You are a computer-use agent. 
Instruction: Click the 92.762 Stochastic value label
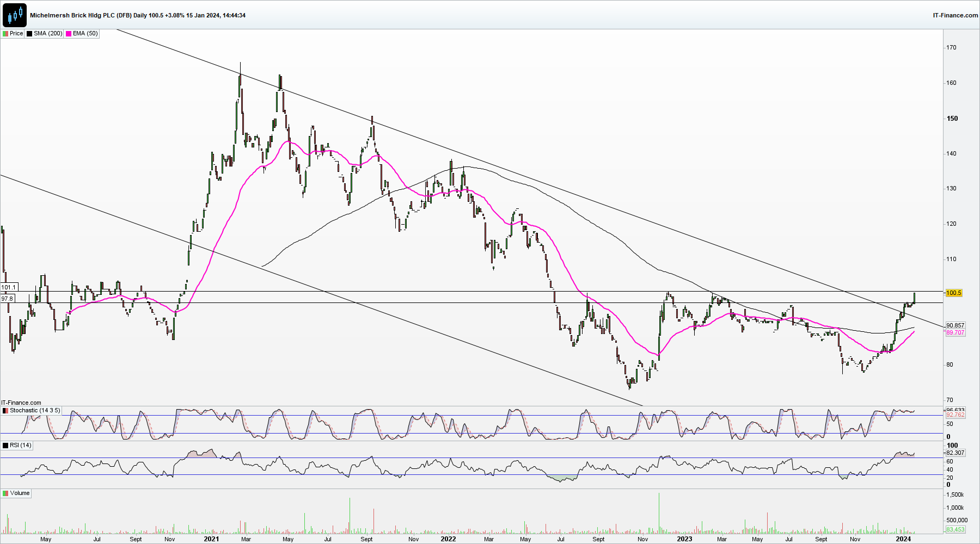click(x=955, y=415)
